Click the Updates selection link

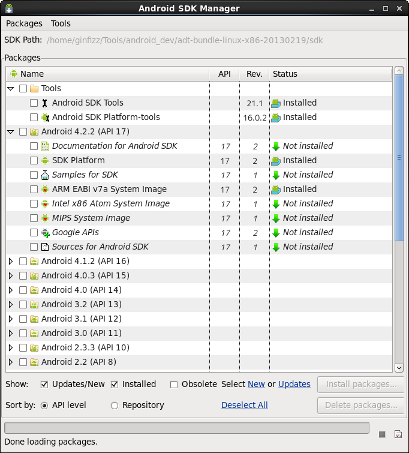(x=294, y=384)
